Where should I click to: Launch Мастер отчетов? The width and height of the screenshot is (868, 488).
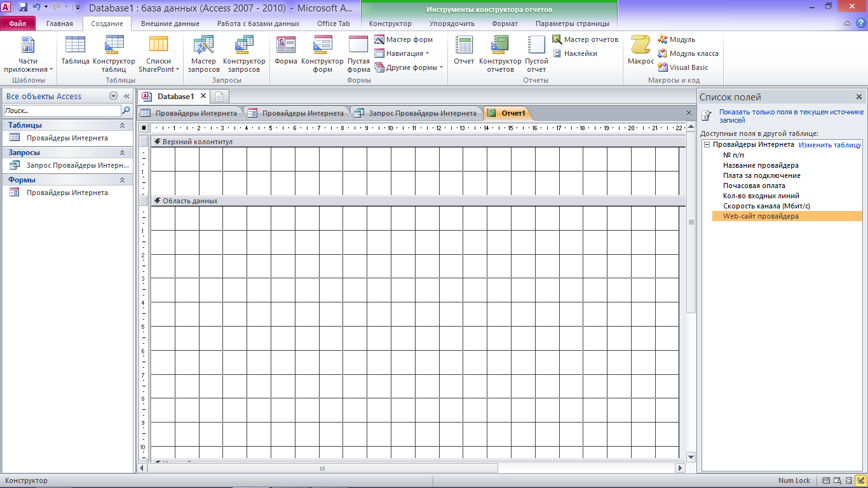point(585,39)
